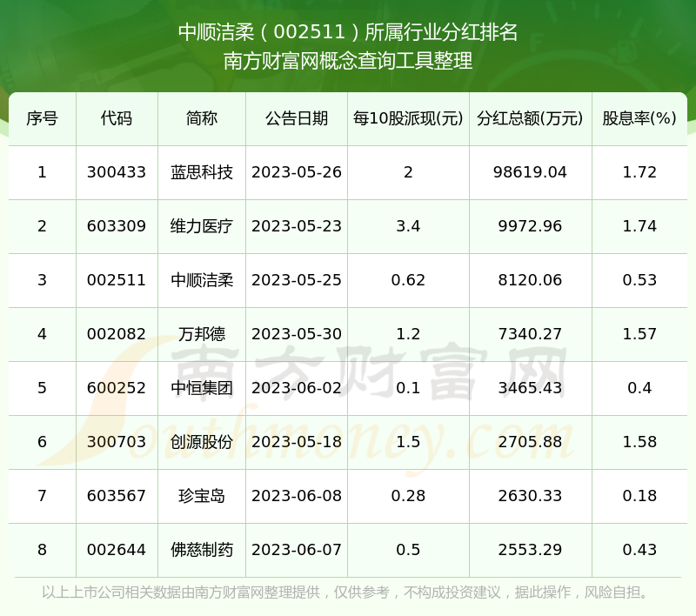Image resolution: width=696 pixels, height=616 pixels.
Task: Select the 创源股份 stock name
Action: (x=202, y=442)
